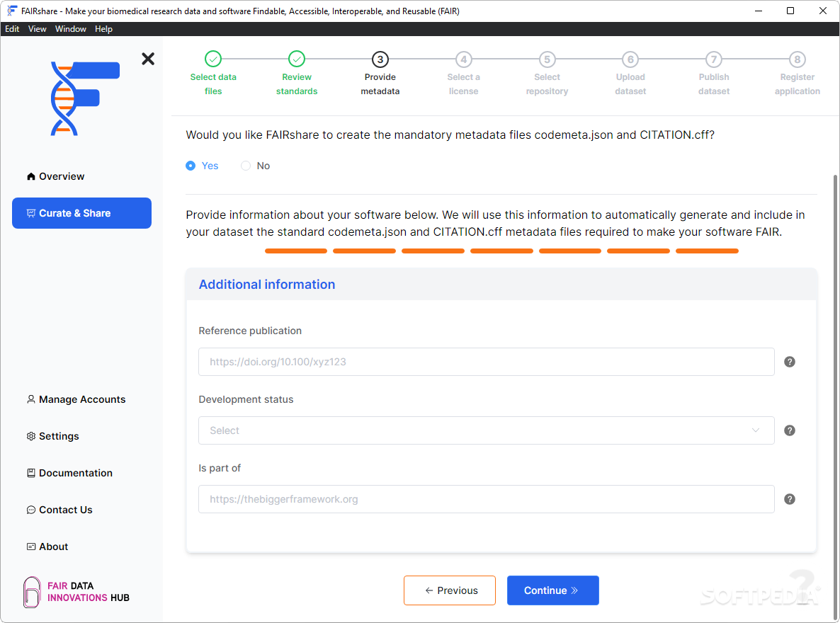Screen dimensions: 840x623
Task: Click the Contact Us chat icon
Action: [x=31, y=510]
